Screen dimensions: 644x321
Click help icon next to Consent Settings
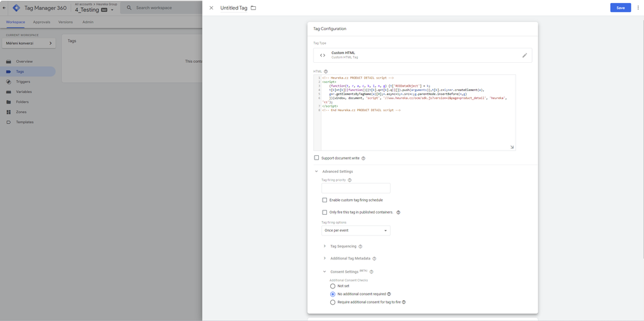(371, 272)
